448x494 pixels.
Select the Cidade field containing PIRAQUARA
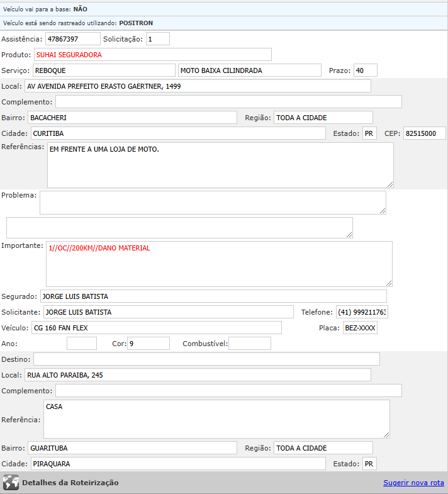click(178, 464)
